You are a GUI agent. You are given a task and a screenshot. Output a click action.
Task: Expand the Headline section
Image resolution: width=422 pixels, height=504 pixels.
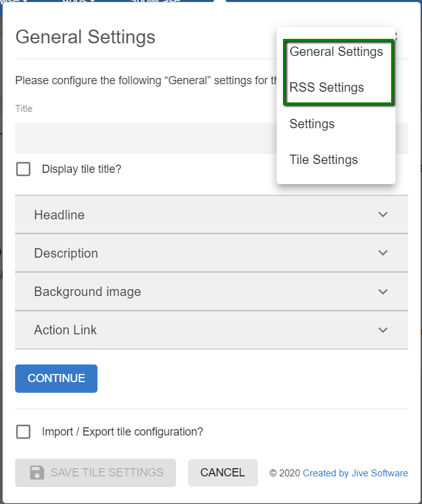tap(211, 214)
